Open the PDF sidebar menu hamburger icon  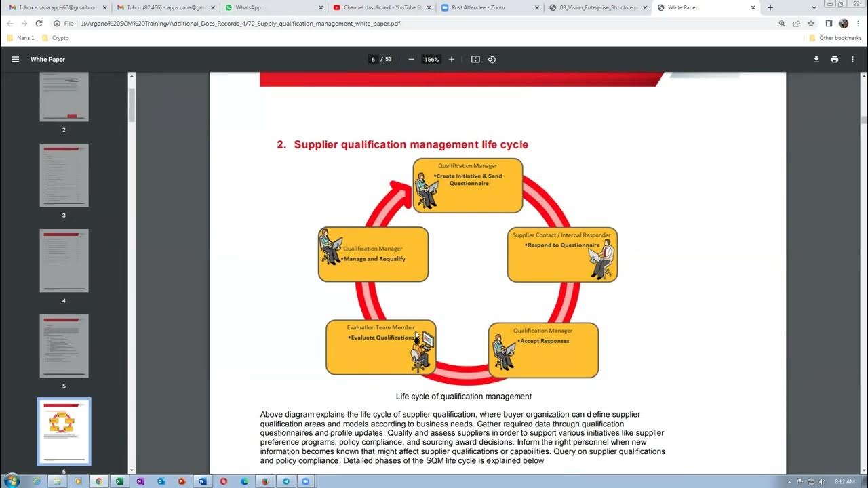[x=15, y=59]
